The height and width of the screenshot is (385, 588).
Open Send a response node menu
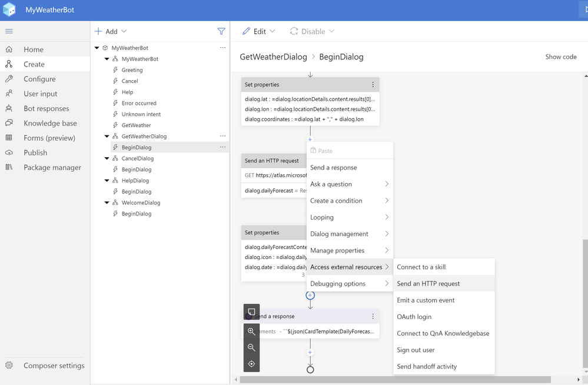(x=373, y=316)
